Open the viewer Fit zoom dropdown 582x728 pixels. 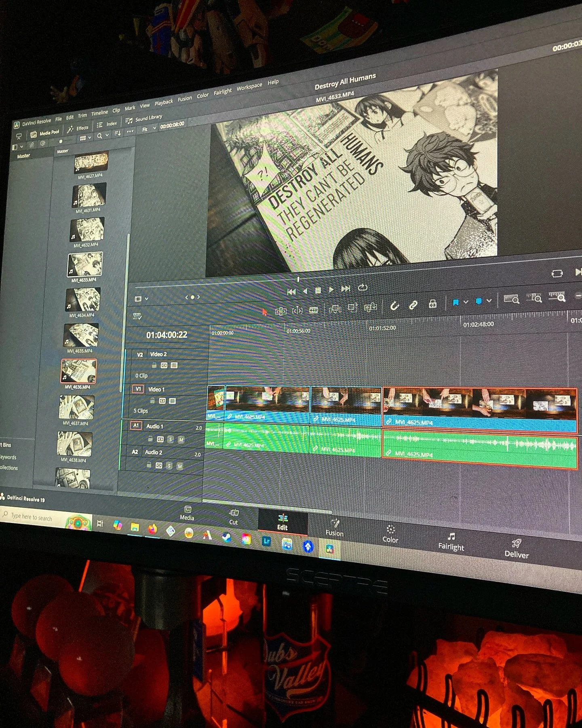(149, 129)
